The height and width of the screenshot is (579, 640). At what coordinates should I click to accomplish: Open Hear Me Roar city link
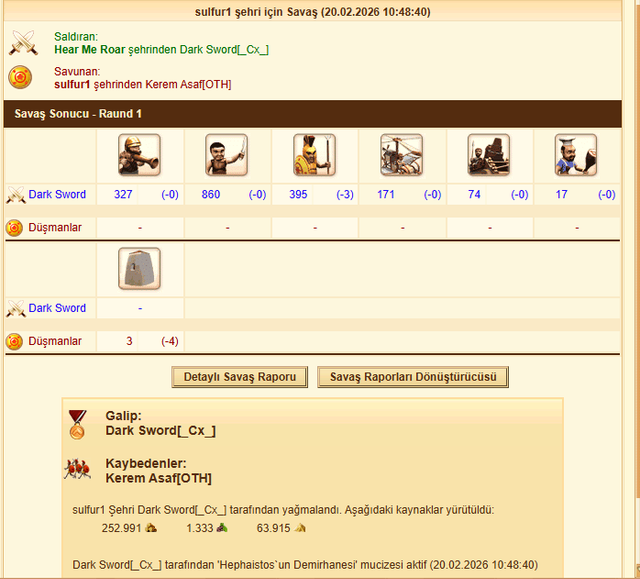90,50
